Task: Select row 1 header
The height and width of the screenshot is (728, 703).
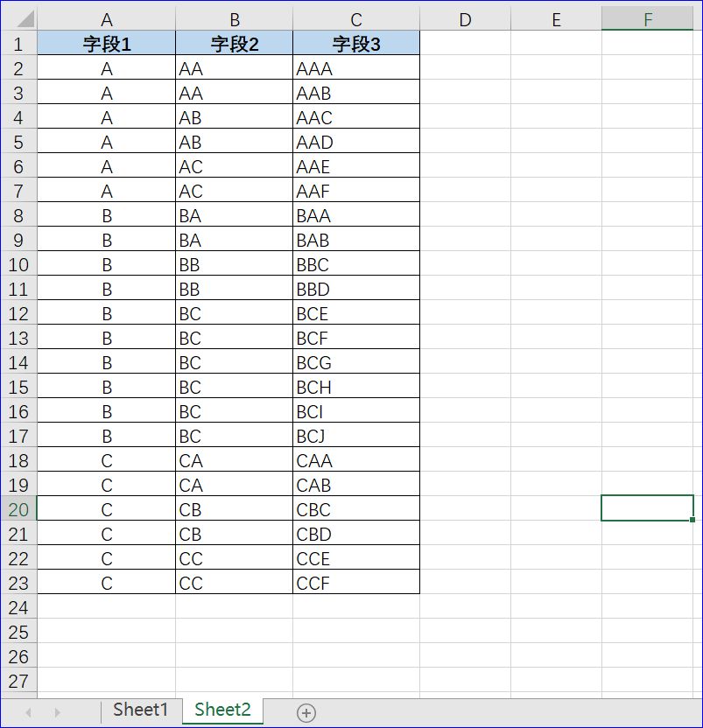Action: click(x=18, y=44)
